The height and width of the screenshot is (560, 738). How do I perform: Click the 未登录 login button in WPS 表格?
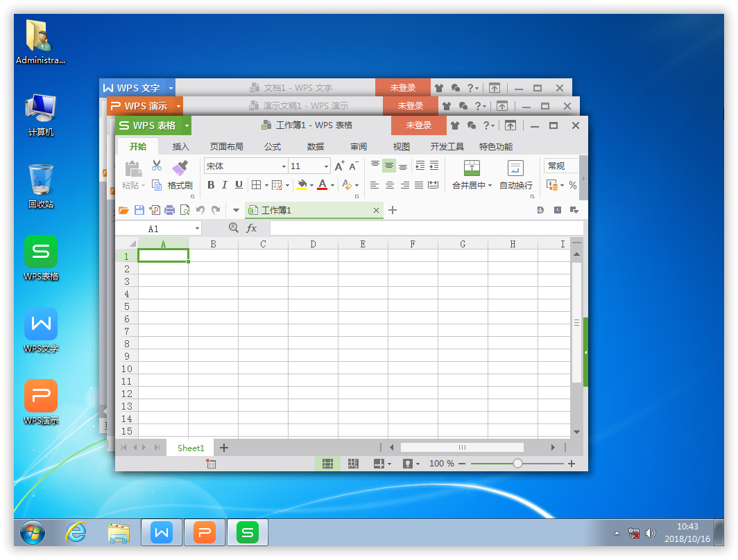click(418, 125)
